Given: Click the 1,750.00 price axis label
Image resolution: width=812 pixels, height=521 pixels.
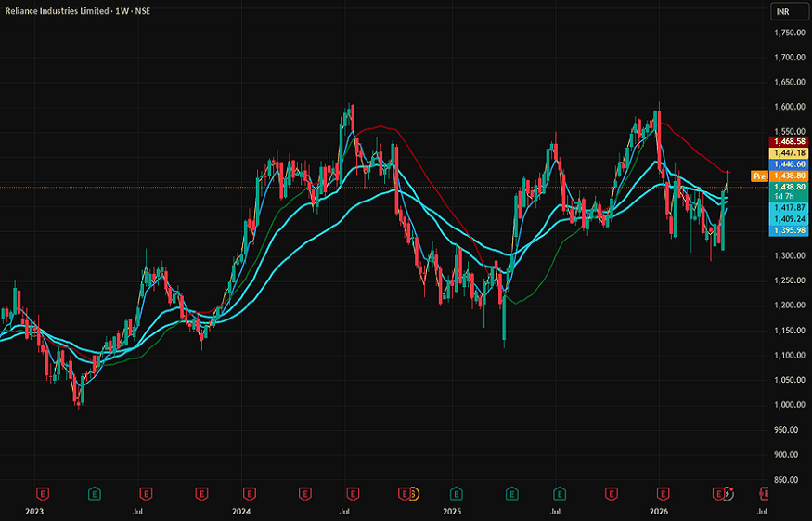Looking at the screenshot, I should tap(789, 33).
